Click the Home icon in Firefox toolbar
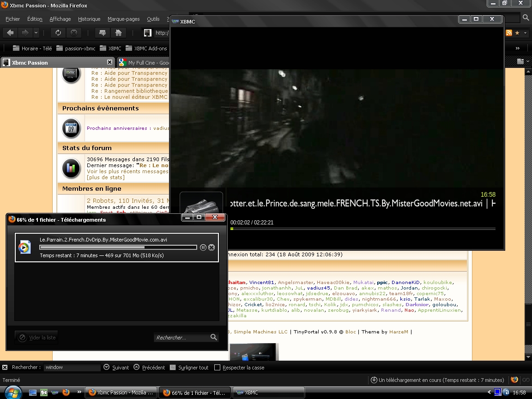The width and height of the screenshot is (532, 399). pos(118,33)
